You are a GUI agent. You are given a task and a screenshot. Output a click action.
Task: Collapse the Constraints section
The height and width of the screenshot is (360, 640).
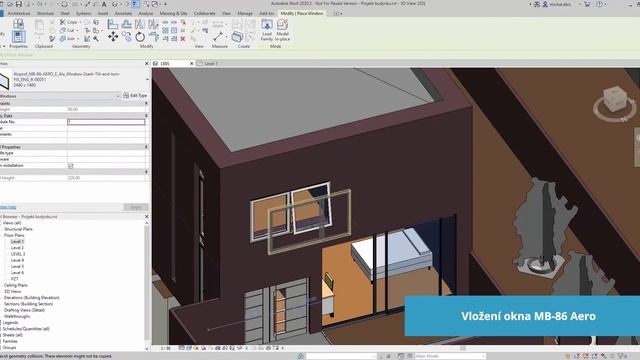(x=147, y=104)
